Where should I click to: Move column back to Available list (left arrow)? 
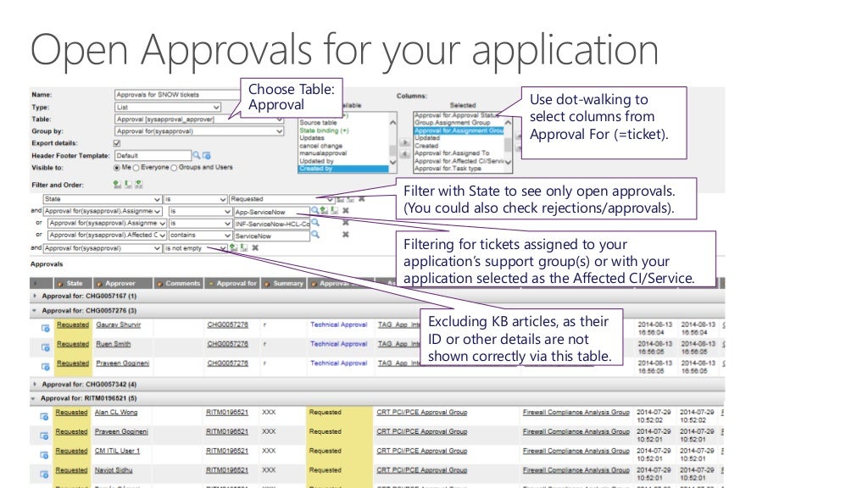pyautogui.click(x=404, y=154)
